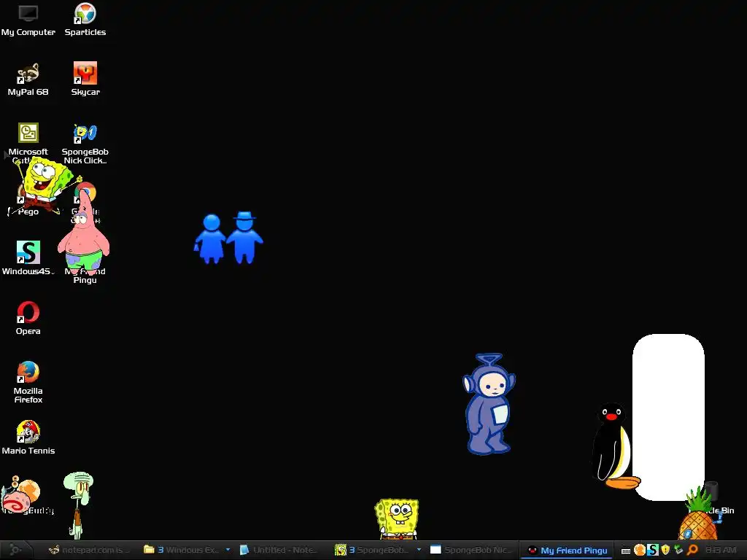The image size is (747, 560).
Task: Click the purple Tinky Winky character
Action: click(x=489, y=404)
